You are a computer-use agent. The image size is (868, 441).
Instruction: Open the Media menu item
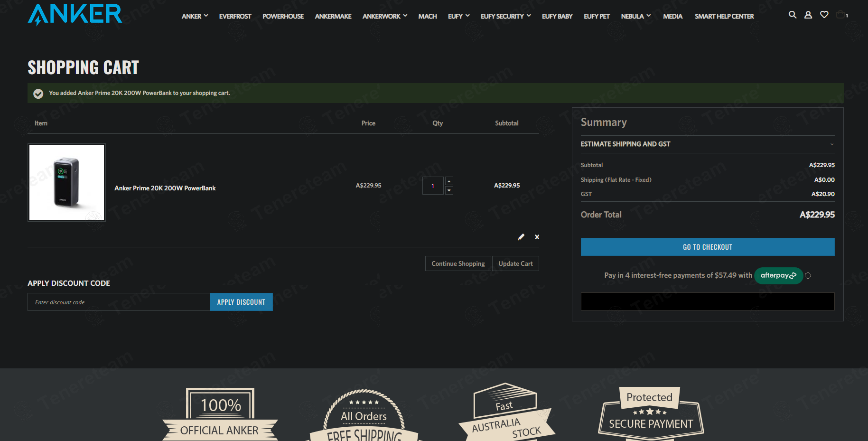672,16
